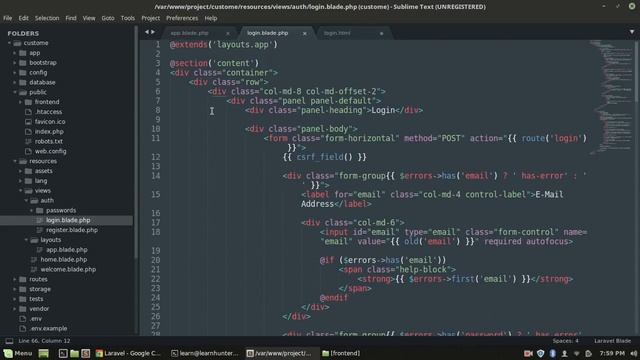
Task: Open home.blade.php in sidebar
Action: [64, 259]
